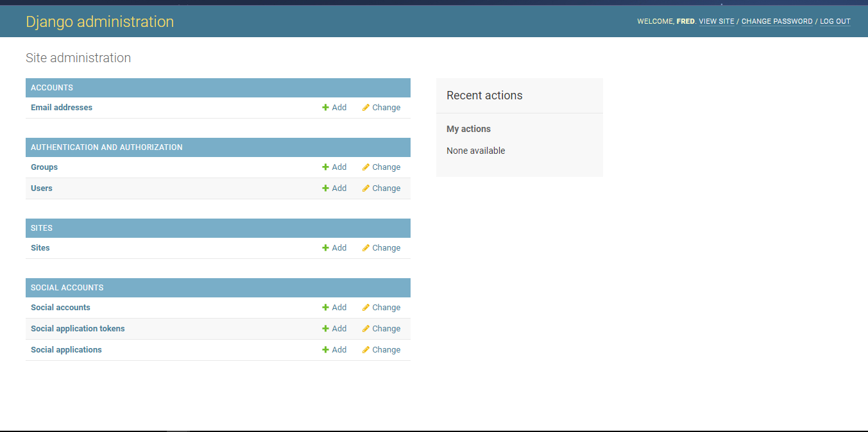868x432 pixels.
Task: Click the pencil icon in Users row
Action: pos(366,188)
